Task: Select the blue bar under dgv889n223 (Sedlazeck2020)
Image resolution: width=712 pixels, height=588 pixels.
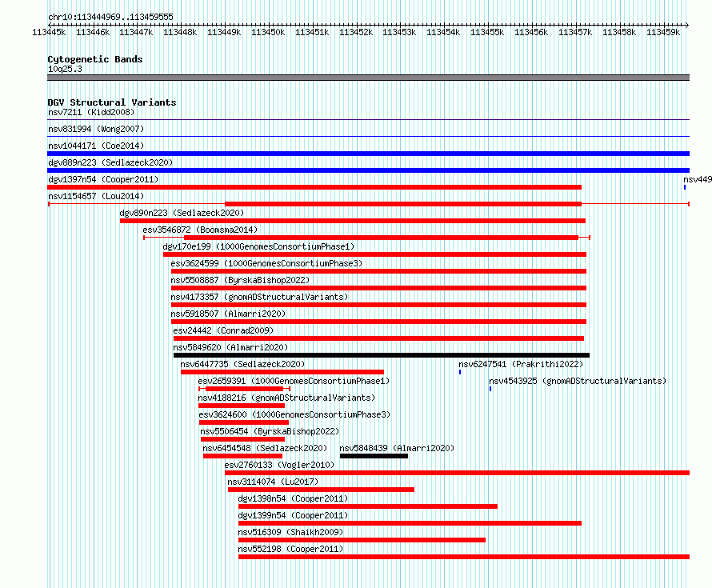Action: tap(368, 170)
